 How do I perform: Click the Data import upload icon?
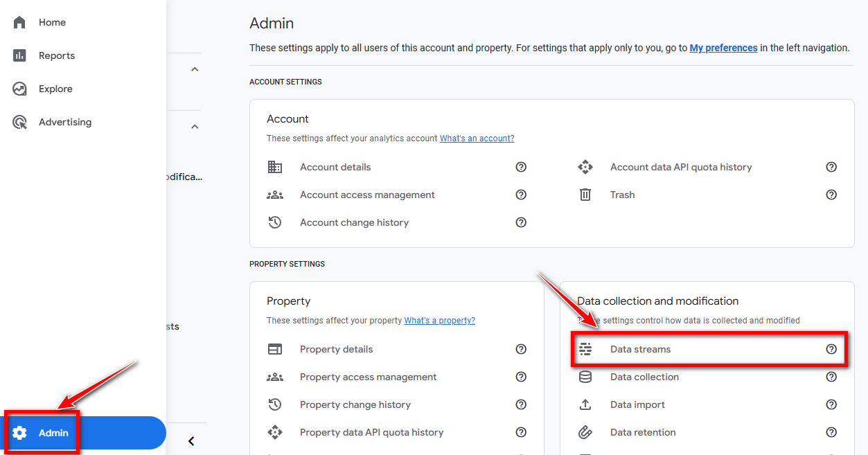click(x=585, y=404)
